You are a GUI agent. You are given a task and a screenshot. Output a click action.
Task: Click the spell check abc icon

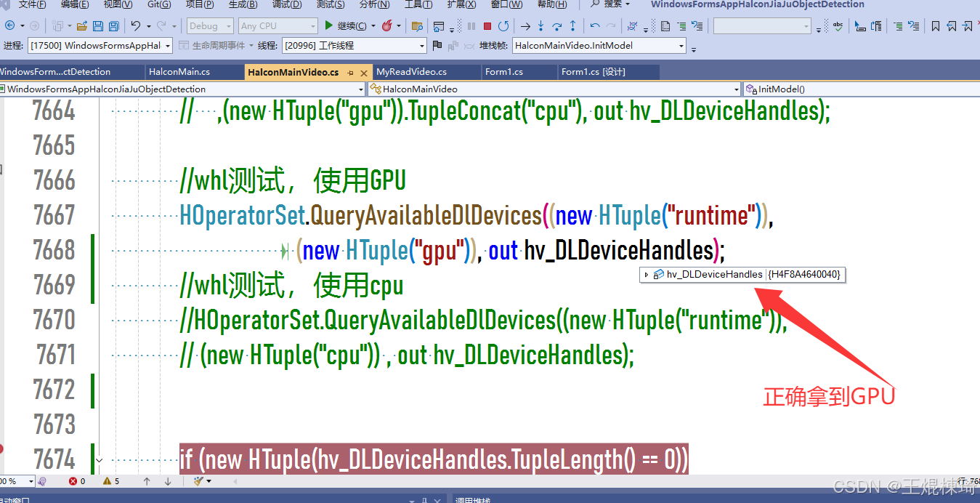tap(838, 26)
